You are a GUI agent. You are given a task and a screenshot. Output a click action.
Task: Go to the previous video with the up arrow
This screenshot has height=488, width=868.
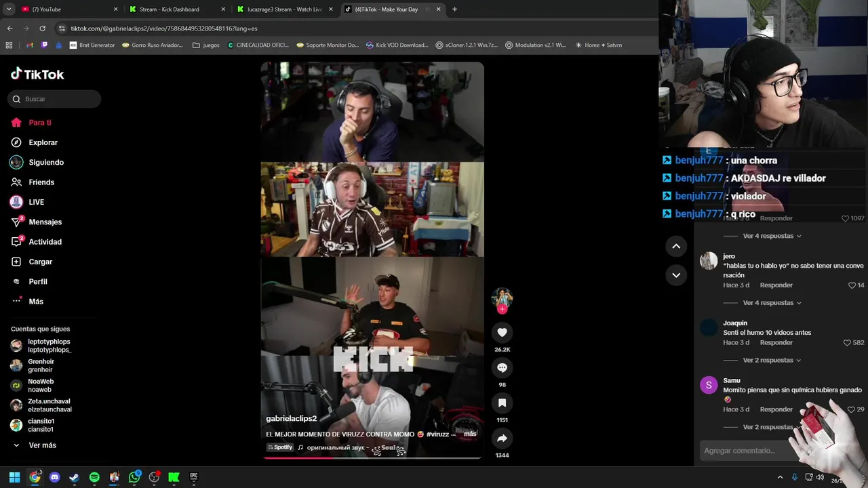676,246
